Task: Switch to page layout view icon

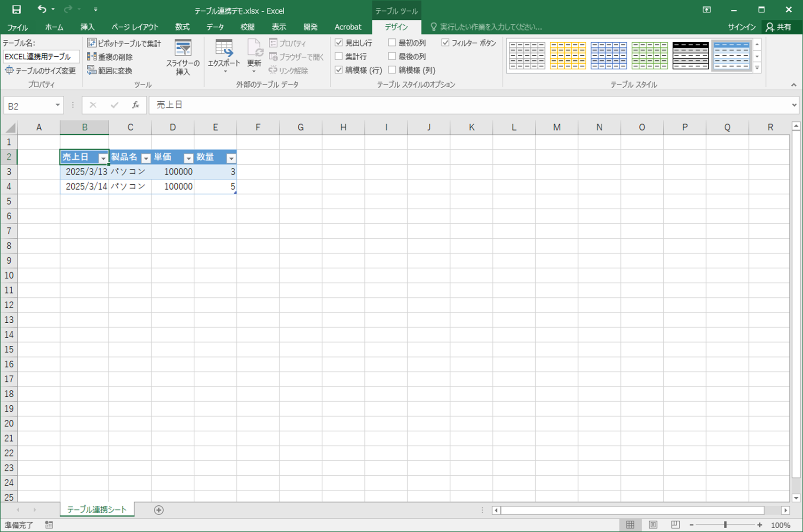Action: [652, 525]
